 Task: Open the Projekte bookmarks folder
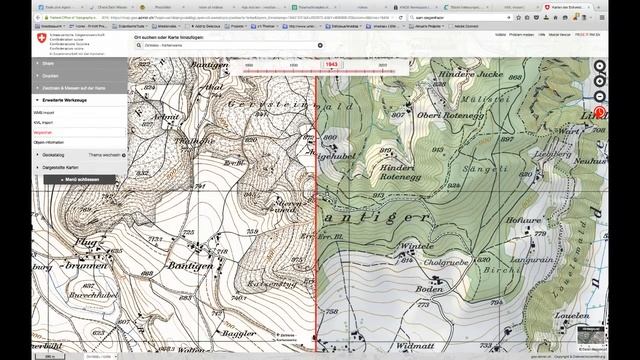coord(235,26)
